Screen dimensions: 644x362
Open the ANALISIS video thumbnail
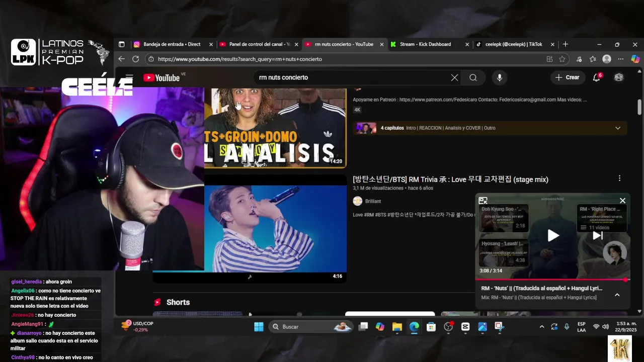[275, 128]
